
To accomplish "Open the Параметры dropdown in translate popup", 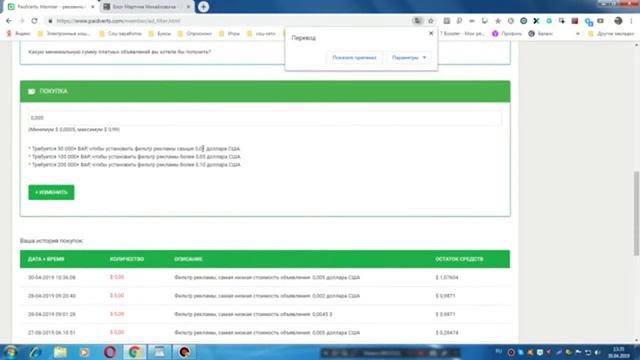I will [409, 58].
